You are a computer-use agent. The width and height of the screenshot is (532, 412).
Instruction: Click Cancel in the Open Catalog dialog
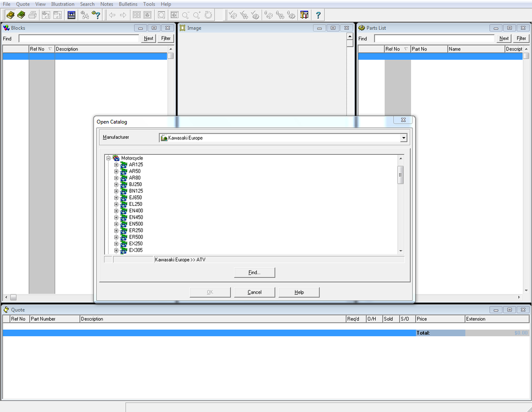[x=255, y=292]
